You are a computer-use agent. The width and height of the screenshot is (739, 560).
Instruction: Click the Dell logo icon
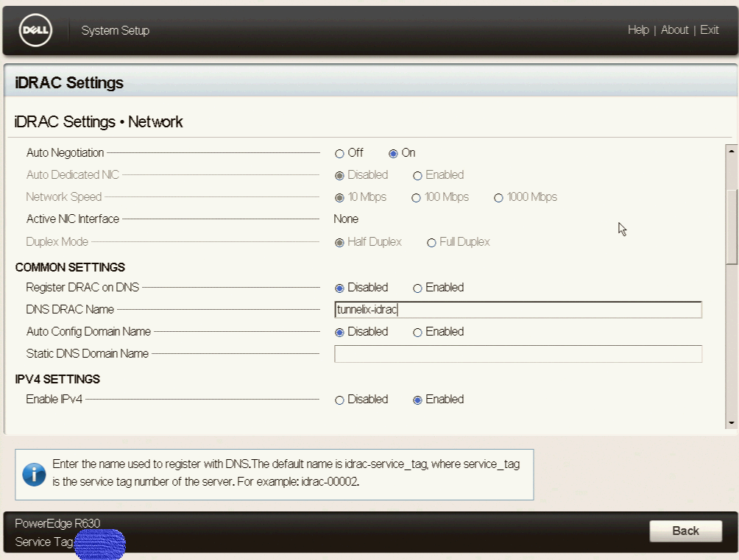tap(34, 30)
